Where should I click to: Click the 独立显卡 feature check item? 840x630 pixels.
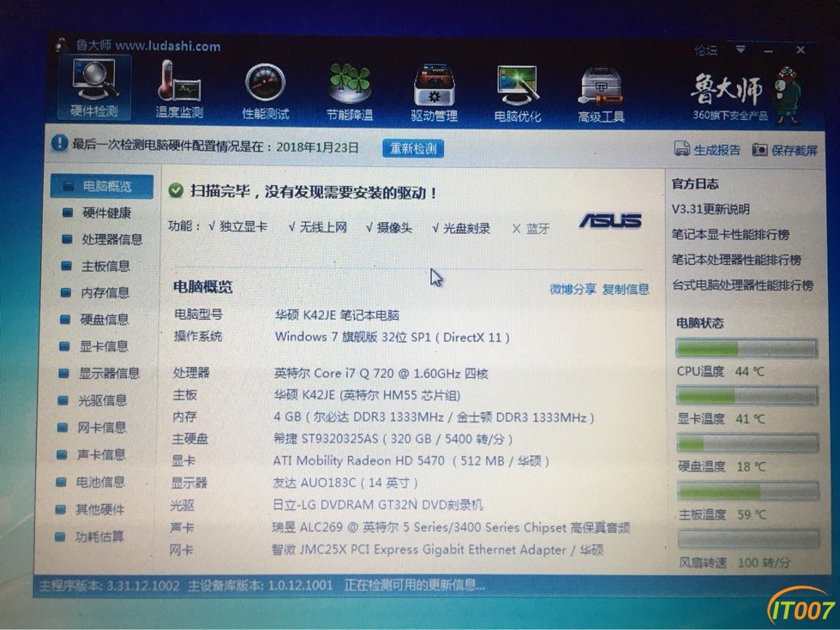pos(238,226)
